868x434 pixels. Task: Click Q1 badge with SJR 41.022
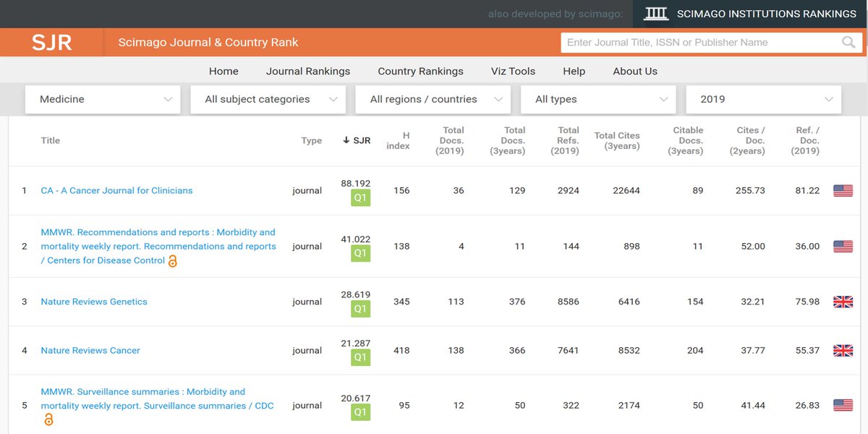coord(360,253)
